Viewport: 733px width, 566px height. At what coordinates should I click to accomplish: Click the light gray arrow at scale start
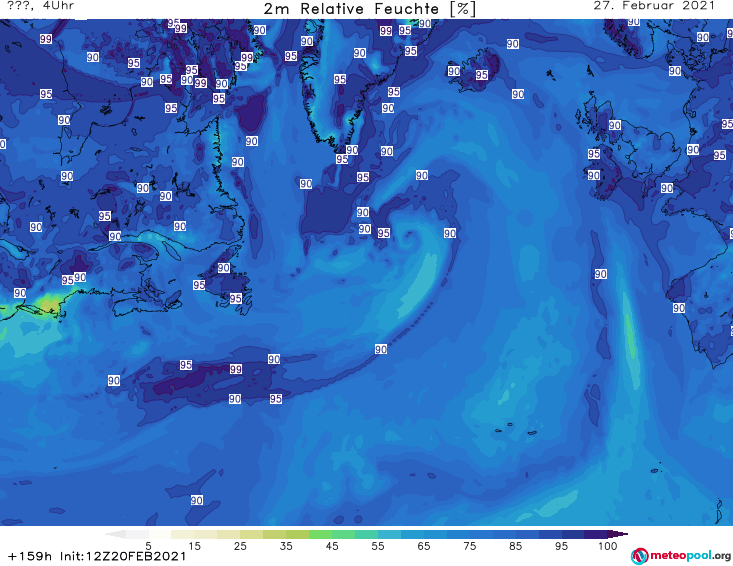(x=116, y=534)
